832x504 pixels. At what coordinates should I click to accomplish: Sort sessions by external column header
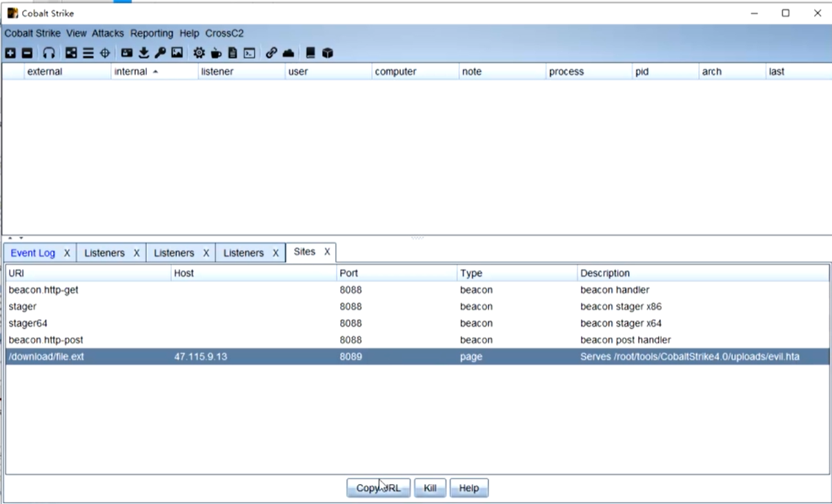click(x=68, y=72)
